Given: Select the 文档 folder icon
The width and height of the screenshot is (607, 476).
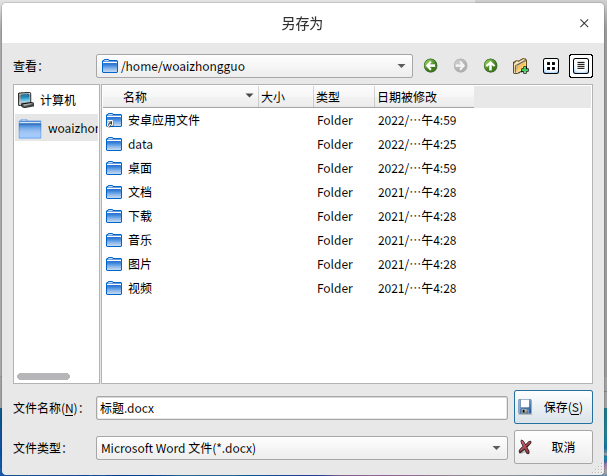Looking at the screenshot, I should 114,192.
